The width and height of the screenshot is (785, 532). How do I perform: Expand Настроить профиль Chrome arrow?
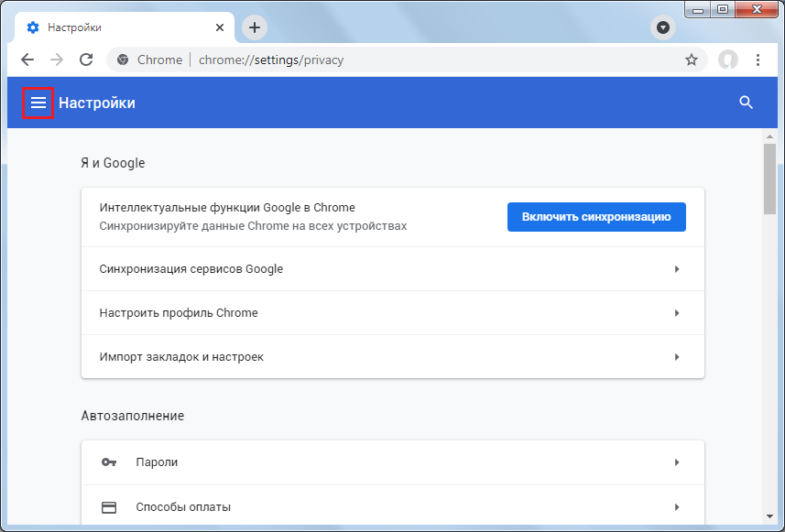pyautogui.click(x=677, y=313)
